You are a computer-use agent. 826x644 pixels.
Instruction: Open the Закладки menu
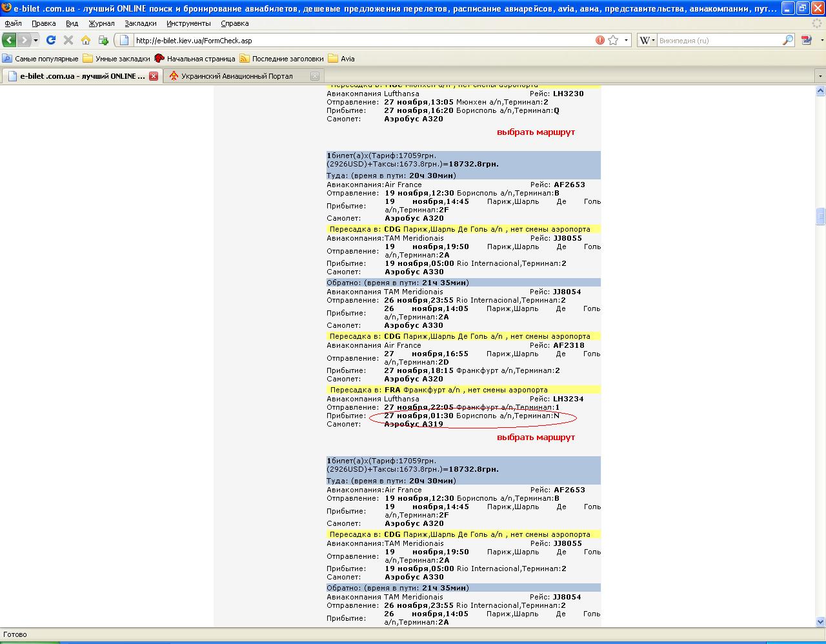coord(140,23)
